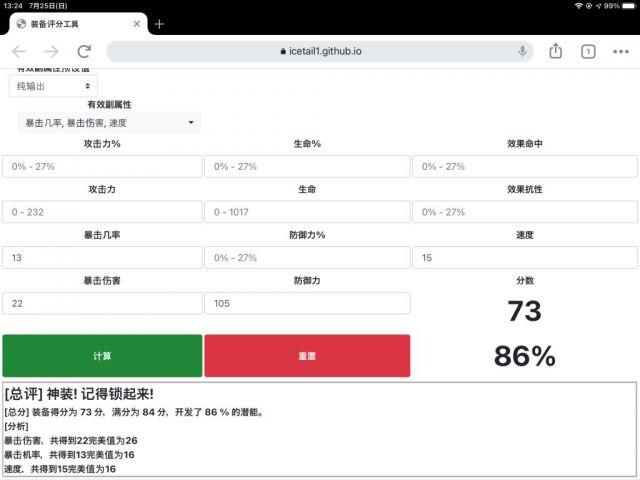Open the three-dot browser menu
Viewport: 640px width, 480px height.
pos(621,51)
